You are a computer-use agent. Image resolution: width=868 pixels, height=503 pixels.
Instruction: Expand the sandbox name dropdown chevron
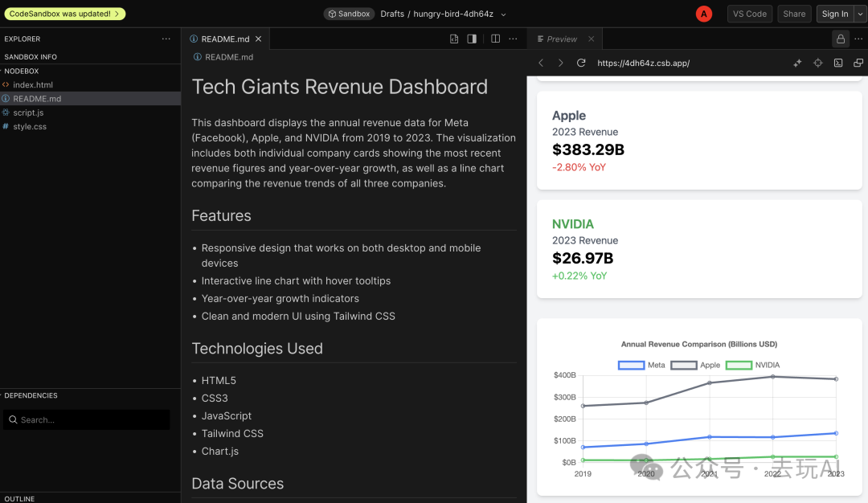(504, 14)
